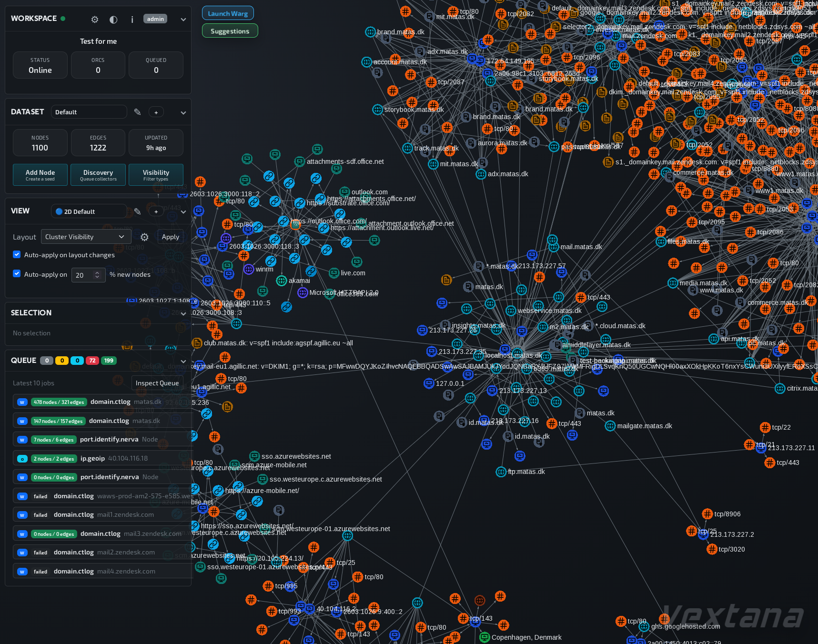818x644 pixels.
Task: Collapse the QUEUE panel chevron
Action: 183,361
